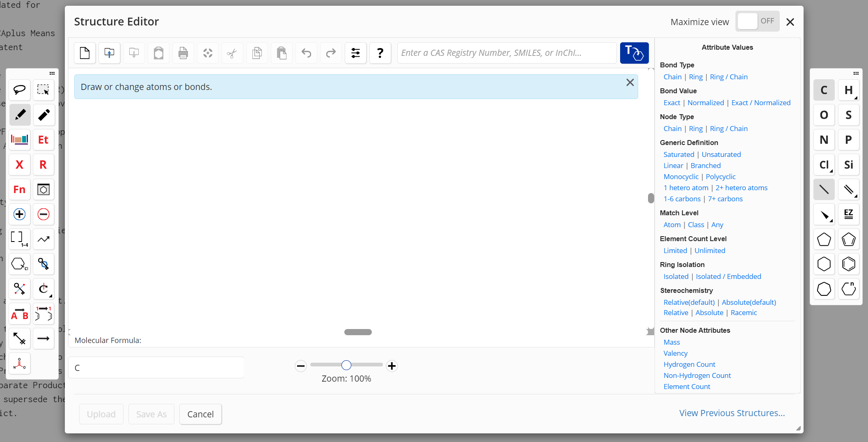868x442 pixels.
Task: Focus the CAS Registry Number input field
Action: [x=507, y=53]
